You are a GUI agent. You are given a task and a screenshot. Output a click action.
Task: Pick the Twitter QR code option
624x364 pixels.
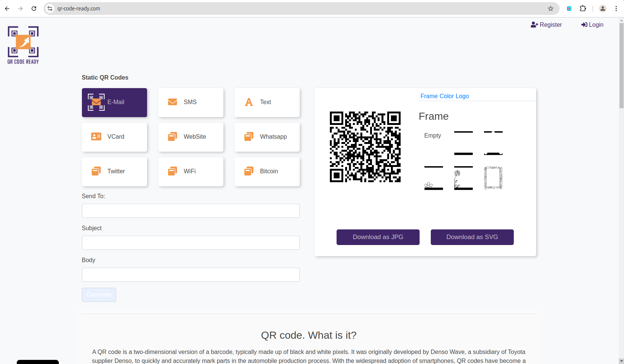tap(114, 172)
